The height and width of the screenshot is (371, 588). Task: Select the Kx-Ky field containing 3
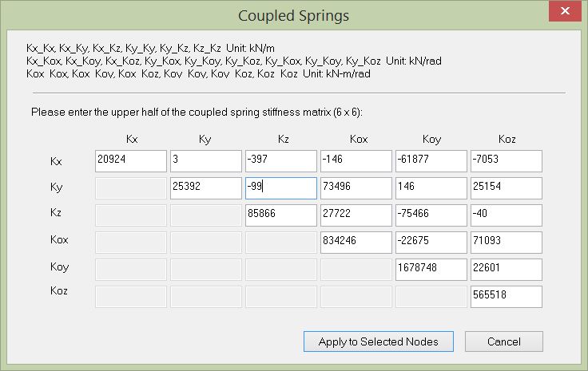[x=206, y=161]
